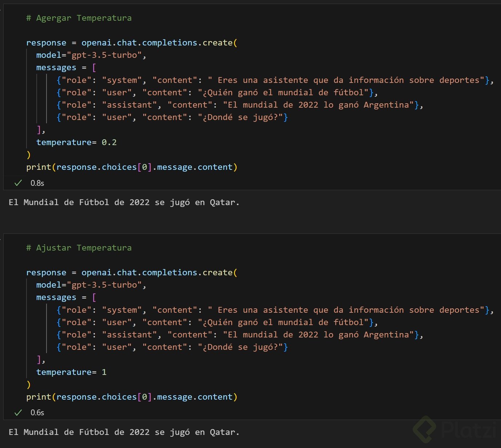This screenshot has width=501, height=448.
Task: Click the temperature value 1 in second cell
Action: pyautogui.click(x=104, y=372)
